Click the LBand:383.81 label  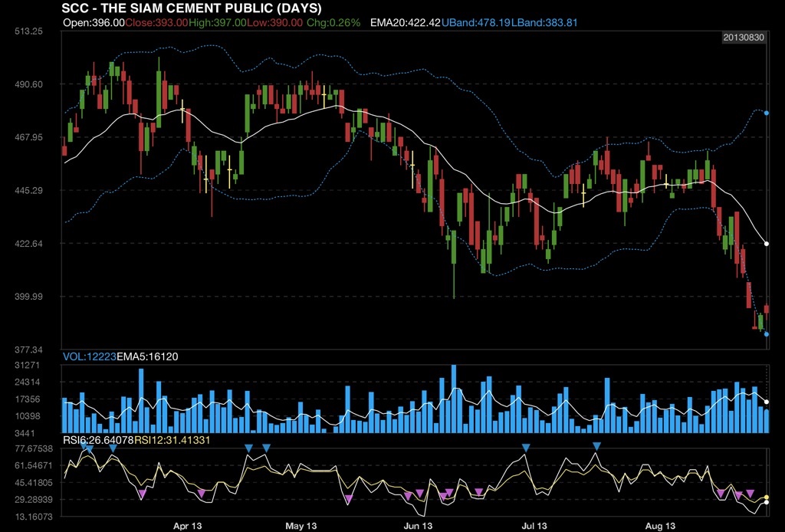[544, 22]
